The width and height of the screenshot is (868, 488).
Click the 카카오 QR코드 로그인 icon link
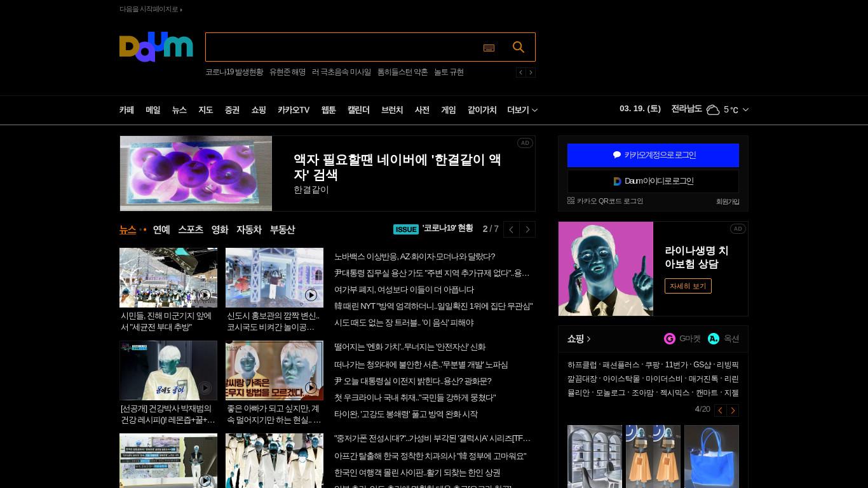[605, 201]
